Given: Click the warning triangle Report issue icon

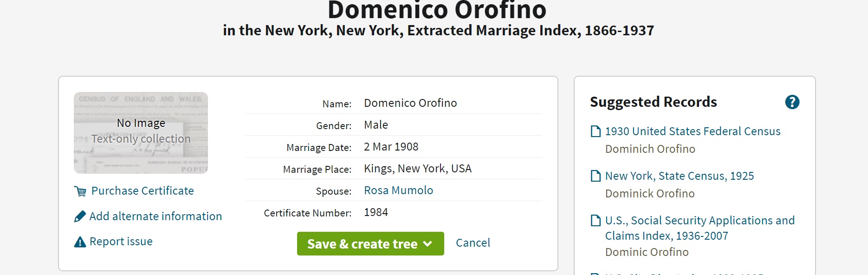Looking at the screenshot, I should (x=80, y=242).
